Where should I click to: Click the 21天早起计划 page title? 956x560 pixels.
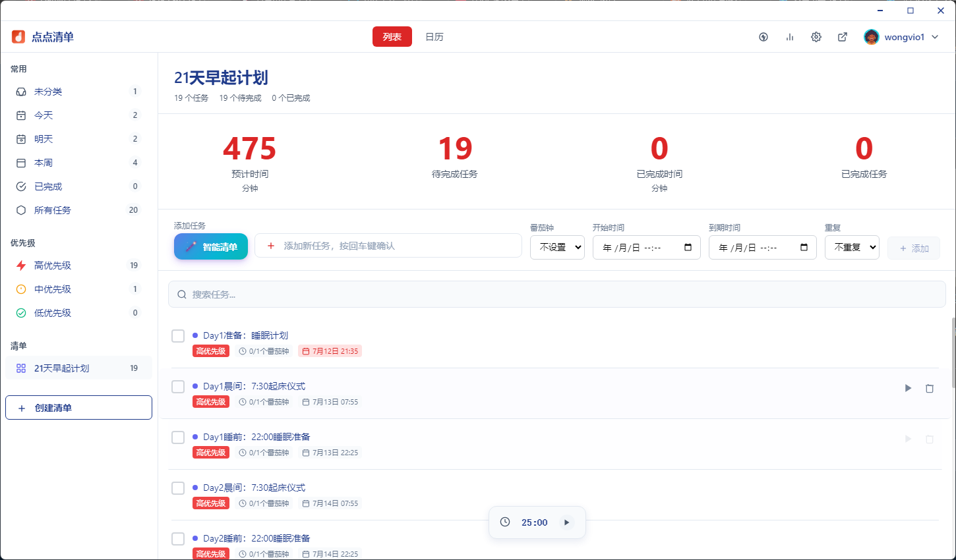[221, 78]
